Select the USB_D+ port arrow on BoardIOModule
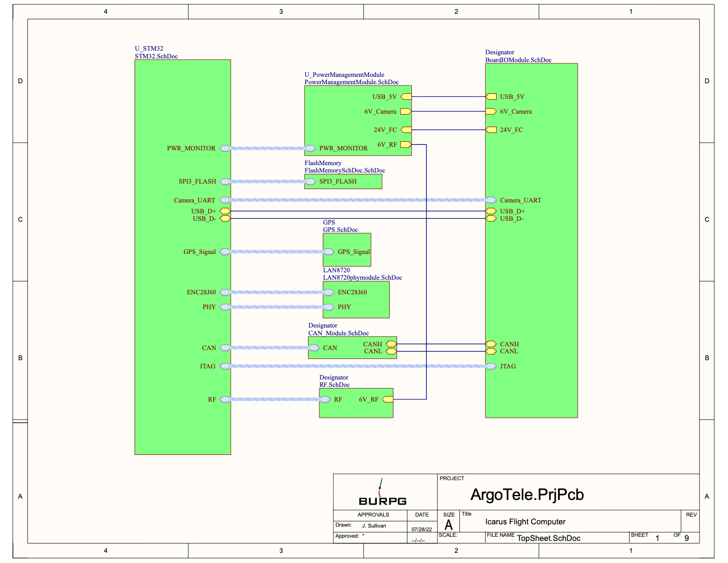Screen dimensions: 728x563 [x=491, y=211]
